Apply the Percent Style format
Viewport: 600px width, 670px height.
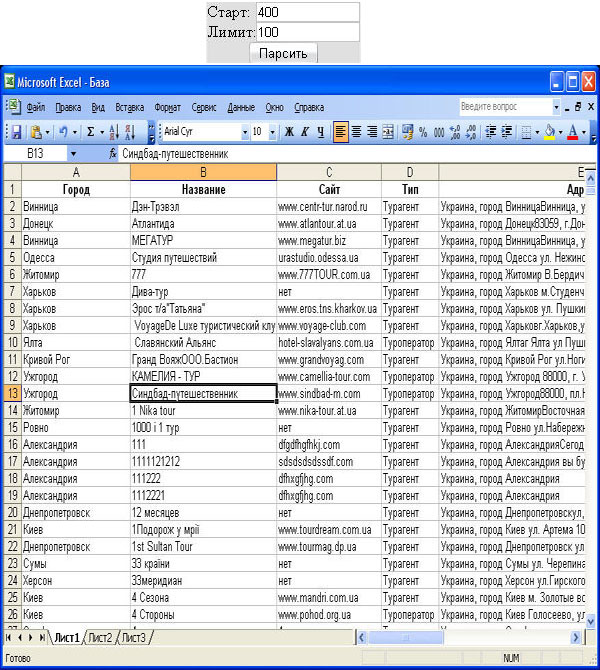tap(424, 132)
